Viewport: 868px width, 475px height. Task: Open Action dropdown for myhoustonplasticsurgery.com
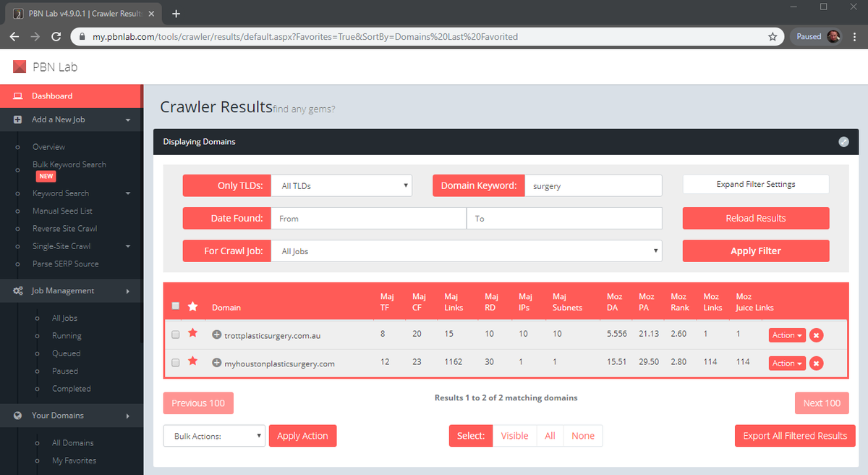tap(787, 363)
